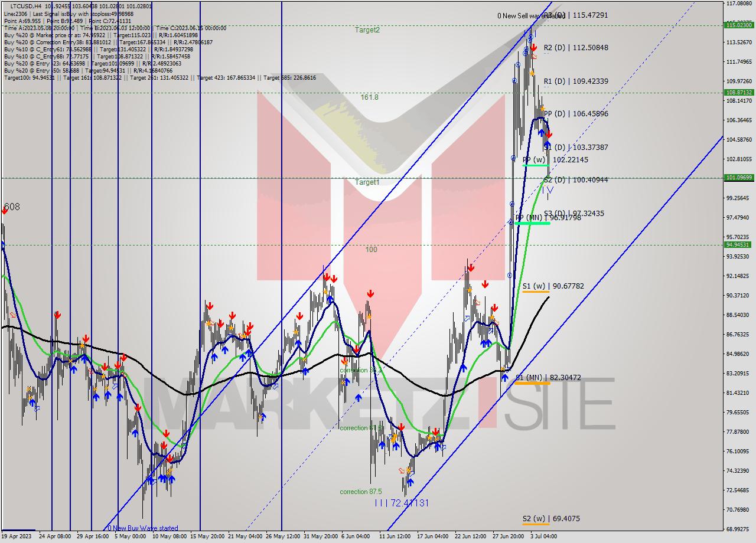756x543 pixels.
Task: Select '11 Jun 12:00' on the time axis
Action: (395, 537)
